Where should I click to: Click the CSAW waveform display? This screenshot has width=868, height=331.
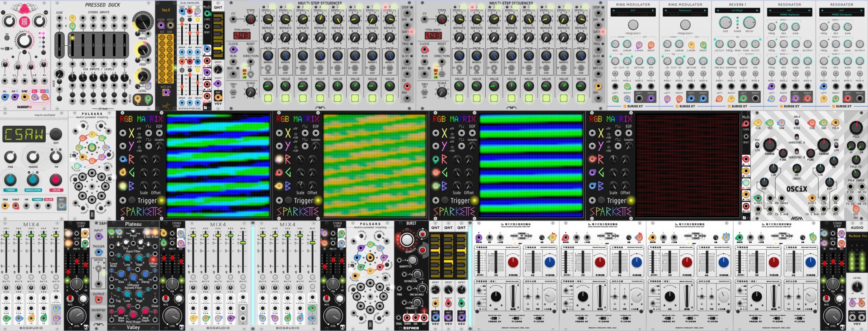click(24, 135)
